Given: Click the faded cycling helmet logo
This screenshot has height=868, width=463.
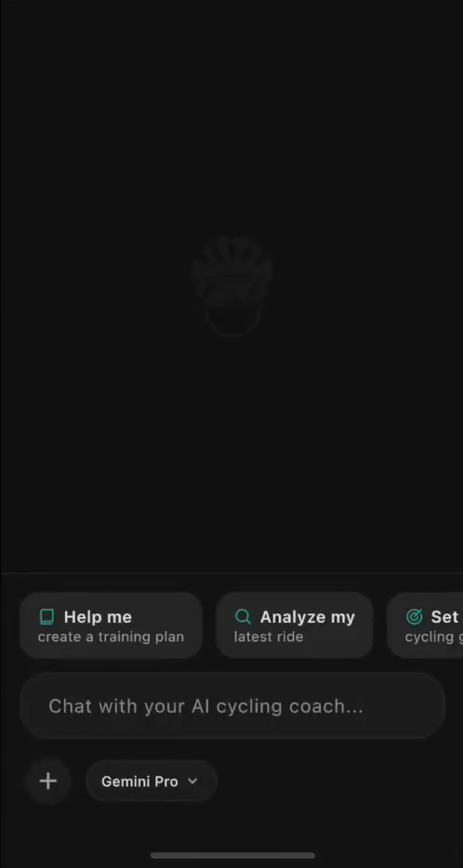Looking at the screenshot, I should pyautogui.click(x=232, y=286).
